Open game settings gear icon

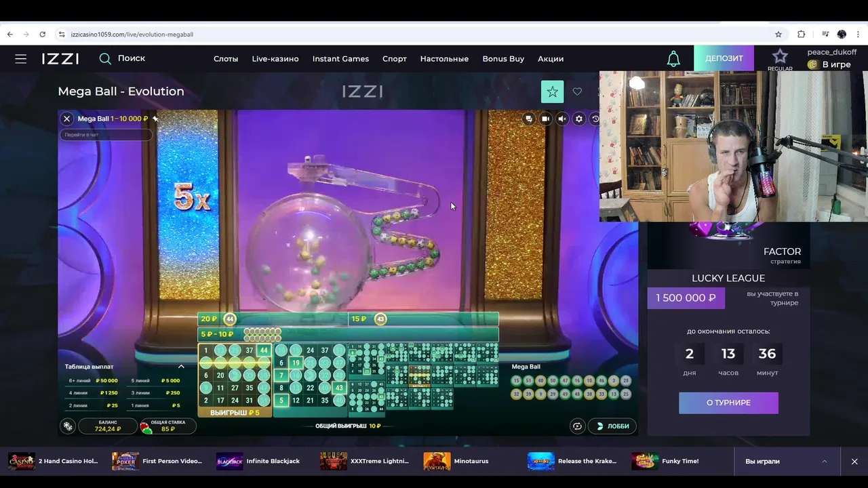(x=579, y=119)
